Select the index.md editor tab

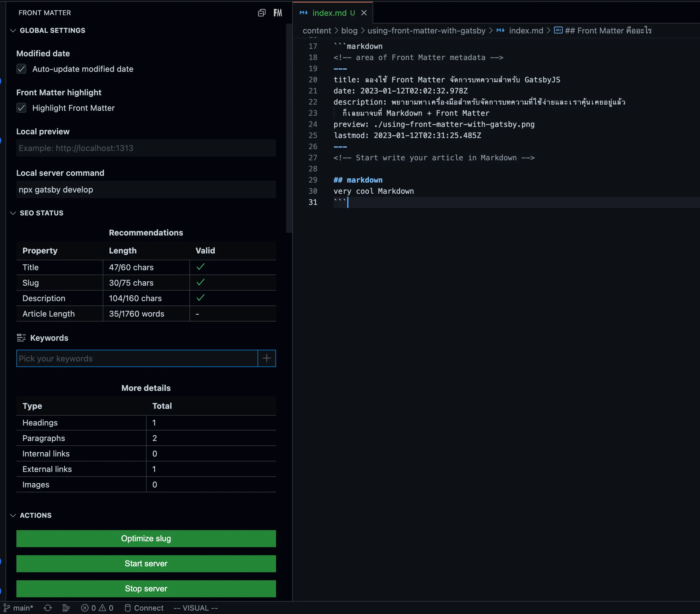click(333, 13)
